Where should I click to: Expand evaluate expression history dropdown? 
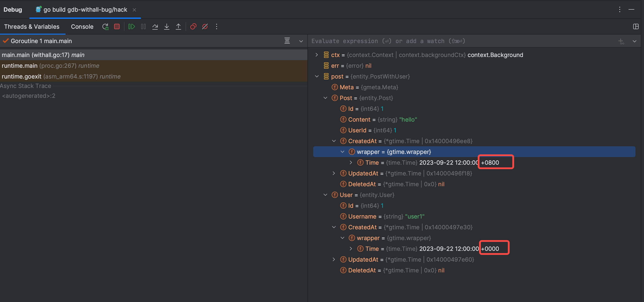click(x=634, y=41)
